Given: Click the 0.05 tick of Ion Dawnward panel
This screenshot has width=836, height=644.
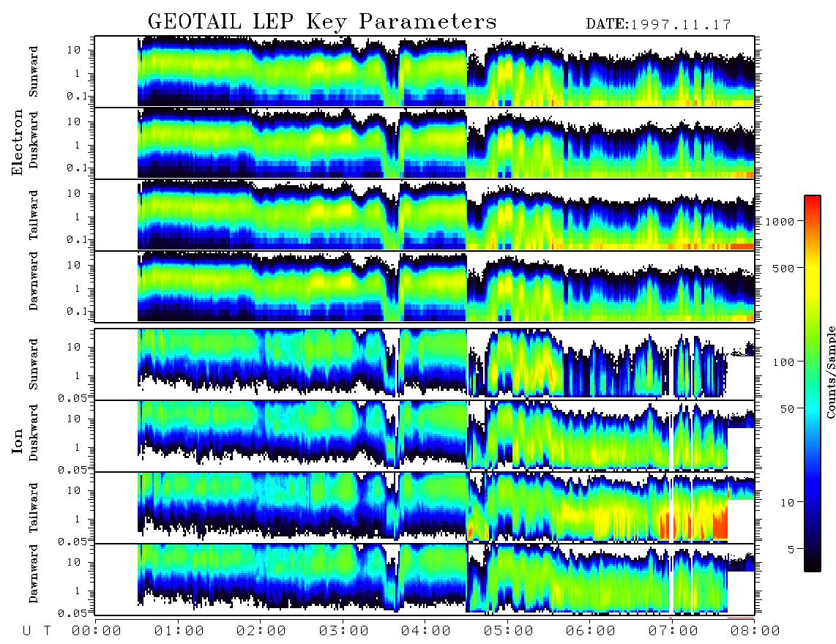Looking at the screenshot, I should (x=72, y=613).
